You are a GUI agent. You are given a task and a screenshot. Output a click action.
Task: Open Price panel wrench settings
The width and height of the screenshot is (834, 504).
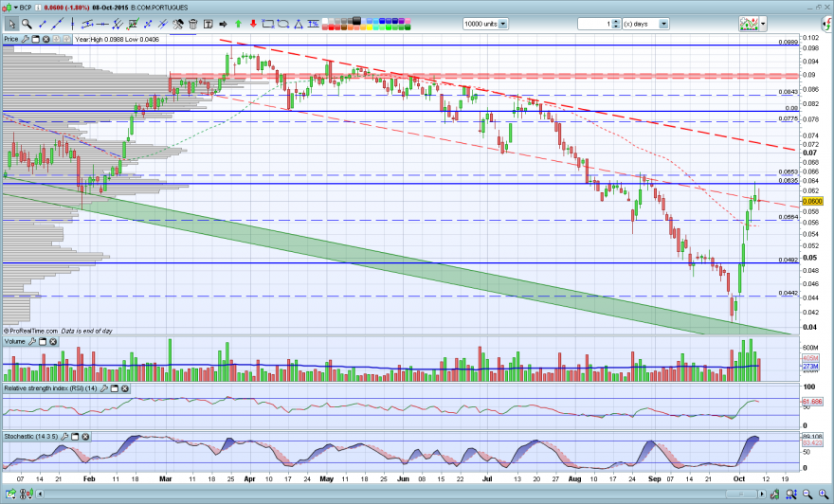point(26,39)
